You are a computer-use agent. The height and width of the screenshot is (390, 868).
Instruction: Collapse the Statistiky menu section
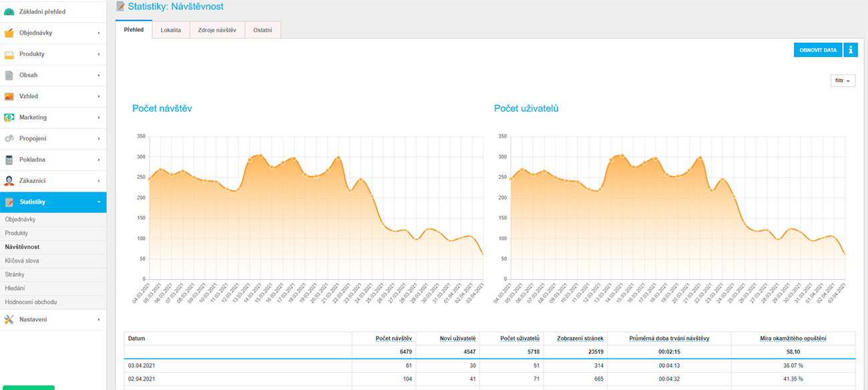click(98, 202)
